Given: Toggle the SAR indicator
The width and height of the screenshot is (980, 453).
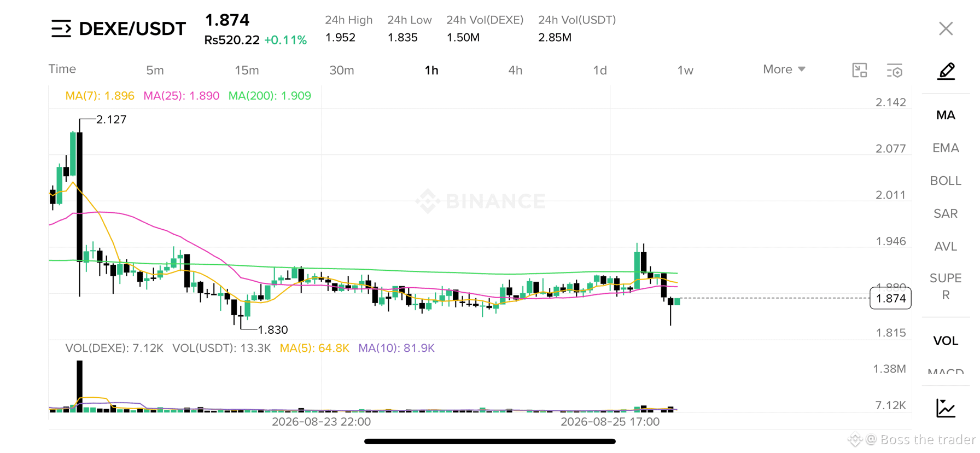Looking at the screenshot, I should 946,213.
